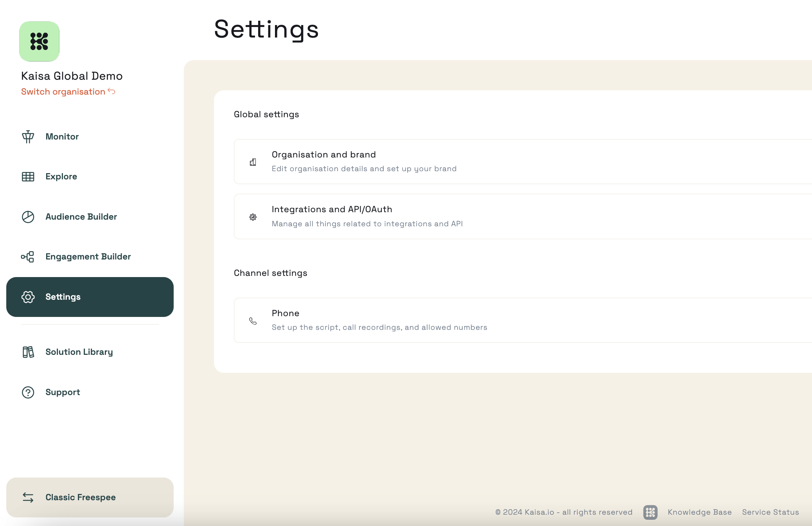Click the Audience Builder pie chart icon
Screen dimensions: 812x526
(x=28, y=217)
